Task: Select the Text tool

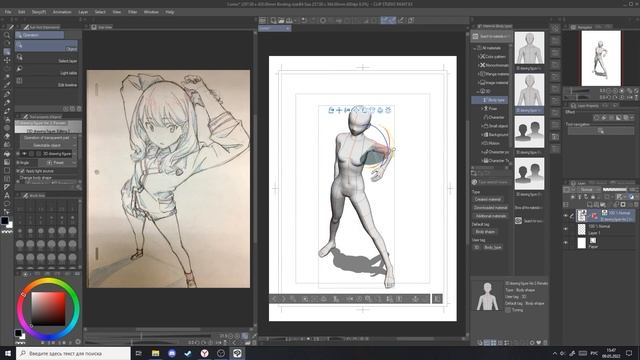Action: click(x=7, y=196)
